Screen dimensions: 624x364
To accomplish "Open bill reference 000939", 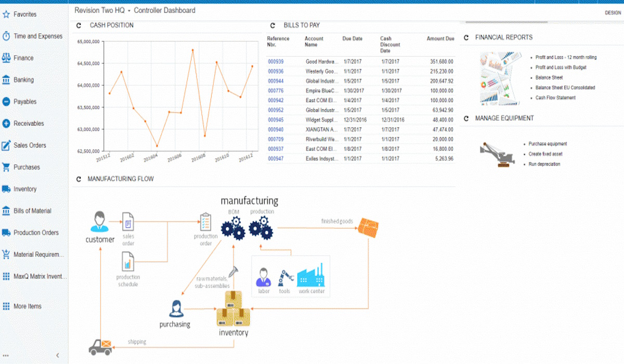I will (276, 61).
